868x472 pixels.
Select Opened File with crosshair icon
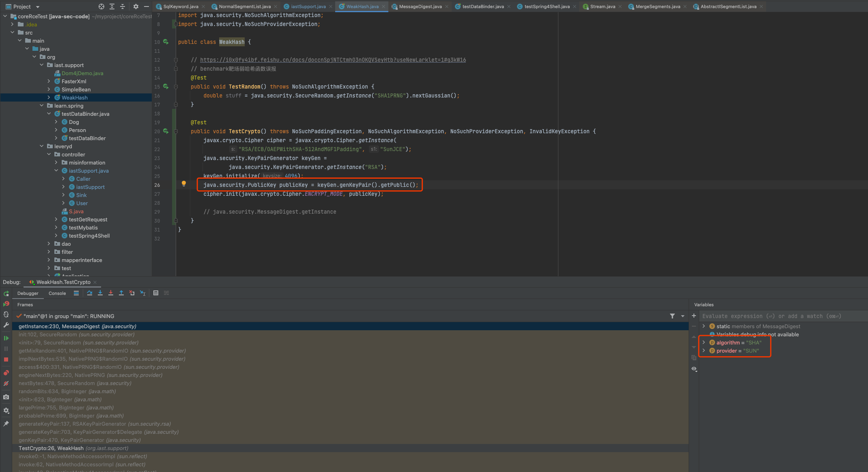coord(101,6)
